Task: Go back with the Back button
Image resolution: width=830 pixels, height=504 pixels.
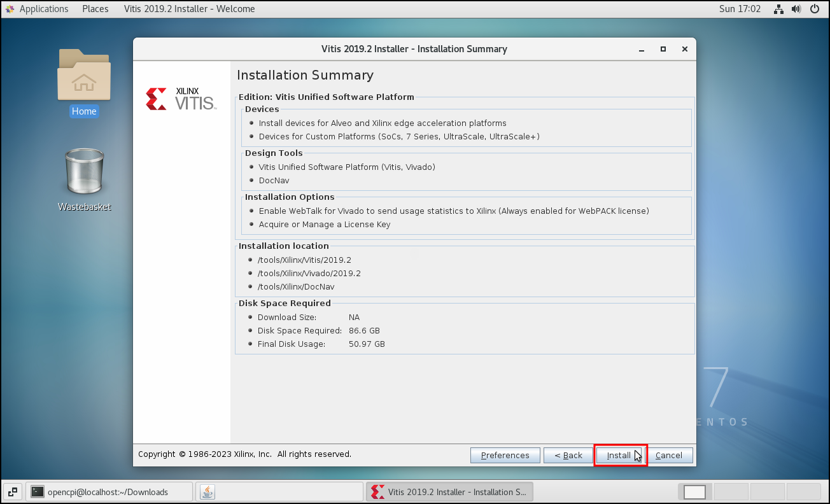Action: pyautogui.click(x=568, y=455)
